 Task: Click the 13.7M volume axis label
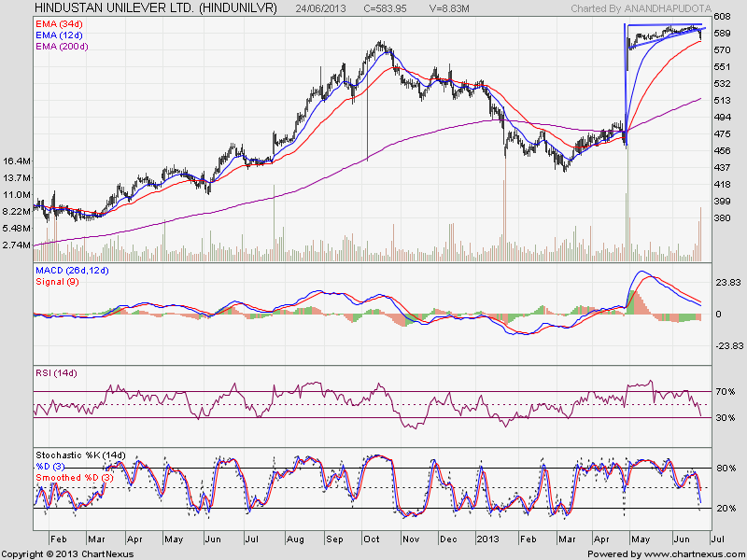click(x=17, y=177)
